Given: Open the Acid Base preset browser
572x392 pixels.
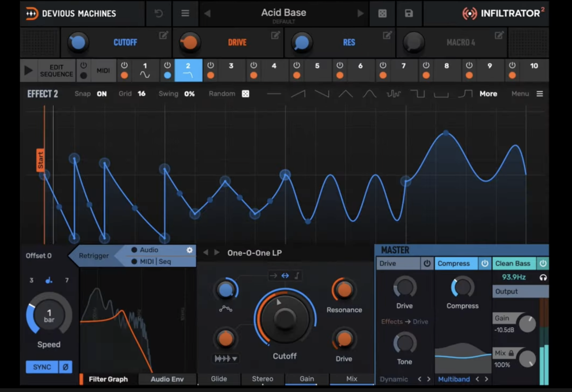Looking at the screenshot, I should pyautogui.click(x=284, y=13).
